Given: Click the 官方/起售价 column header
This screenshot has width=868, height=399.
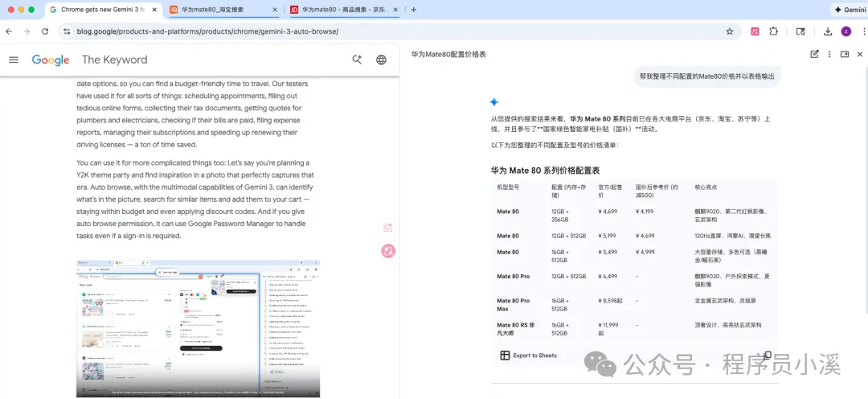Looking at the screenshot, I should tap(611, 191).
